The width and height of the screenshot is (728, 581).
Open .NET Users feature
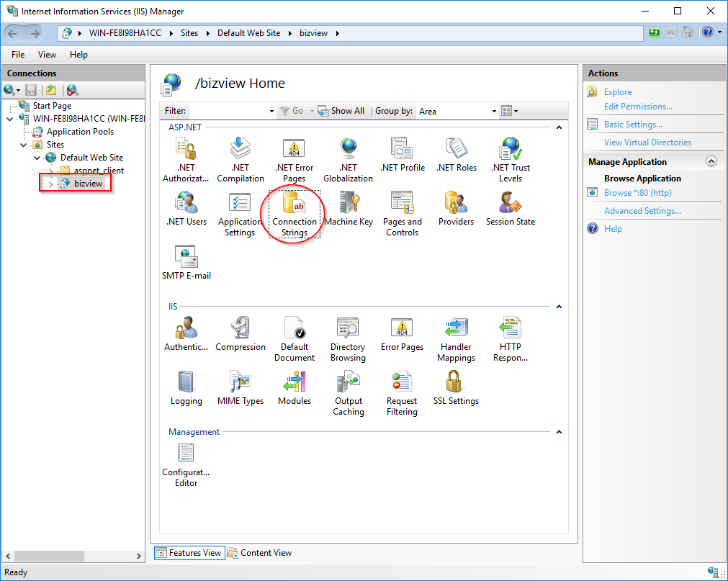pyautogui.click(x=187, y=209)
